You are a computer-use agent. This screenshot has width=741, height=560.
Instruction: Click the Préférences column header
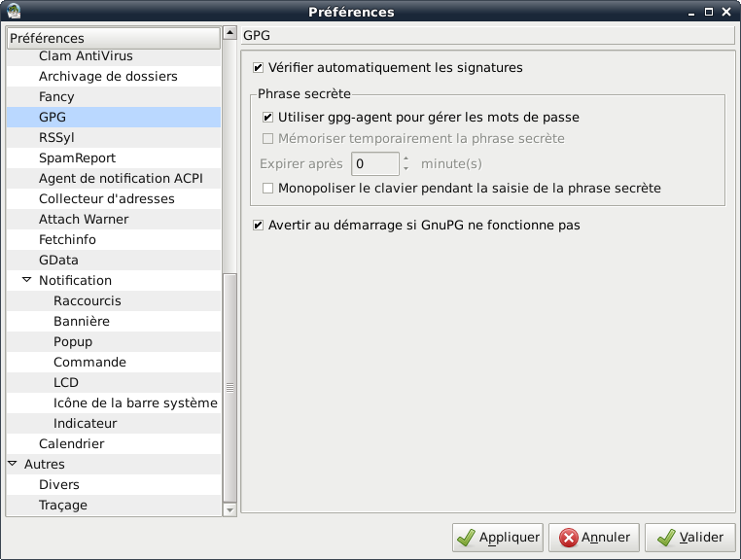(x=113, y=39)
